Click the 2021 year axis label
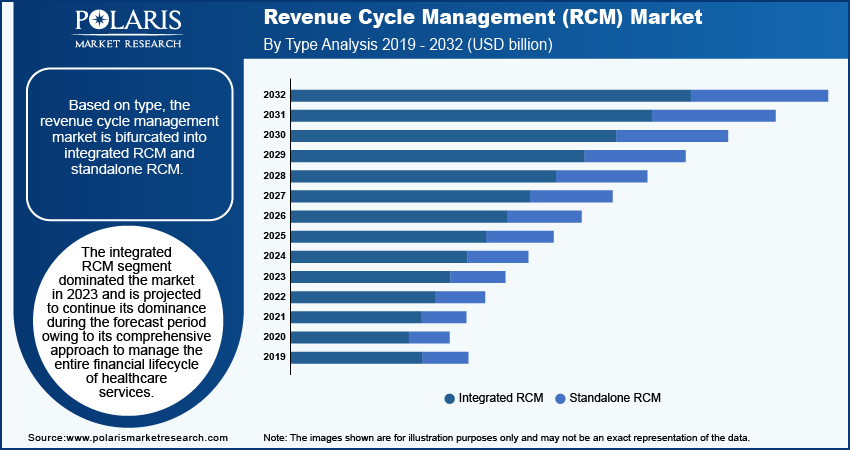The image size is (850, 450). tap(274, 317)
